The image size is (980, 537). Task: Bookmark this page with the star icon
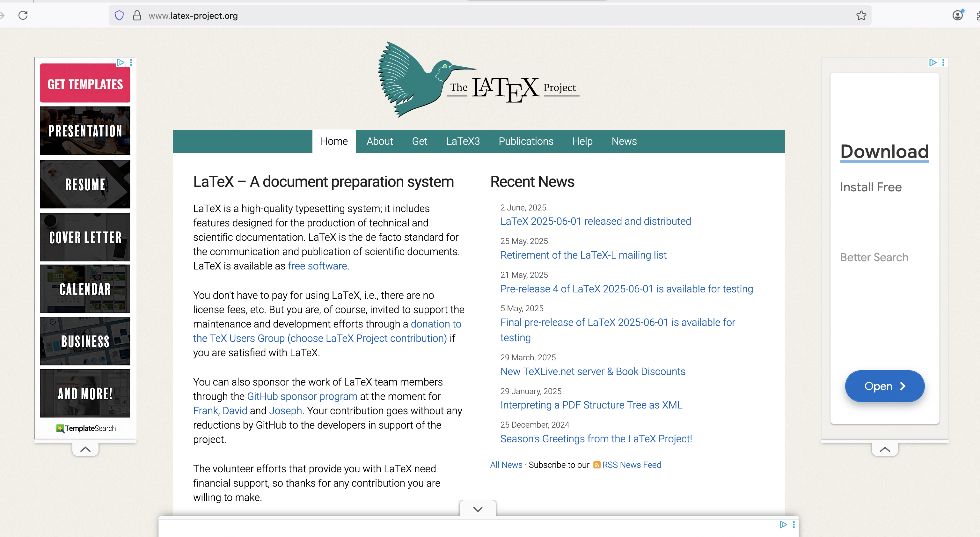point(861,15)
